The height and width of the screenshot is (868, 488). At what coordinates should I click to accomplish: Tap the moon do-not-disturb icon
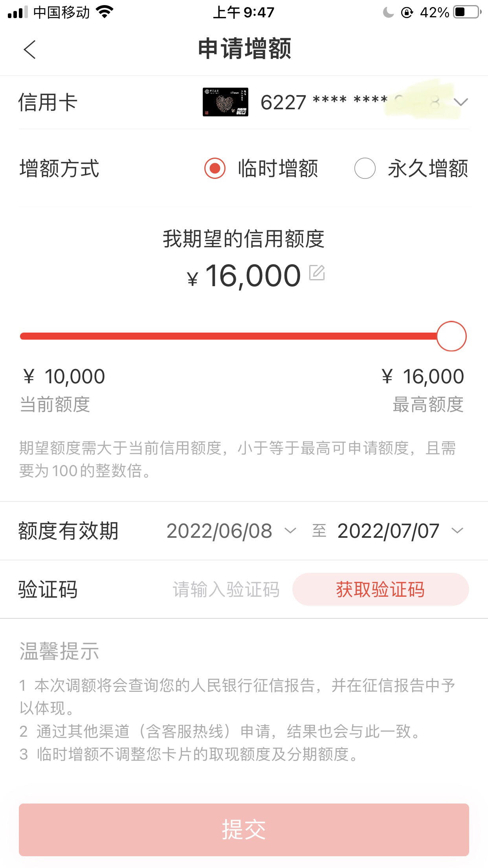pyautogui.click(x=388, y=13)
